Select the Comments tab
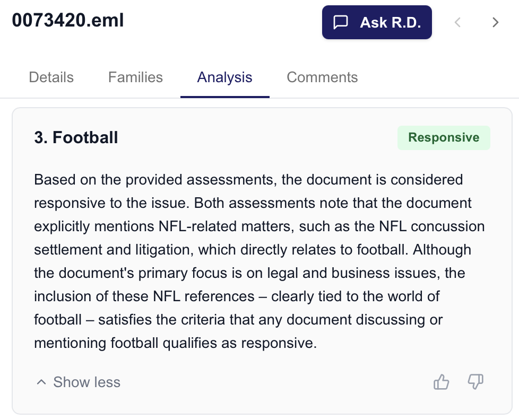519x420 pixels. coord(322,77)
